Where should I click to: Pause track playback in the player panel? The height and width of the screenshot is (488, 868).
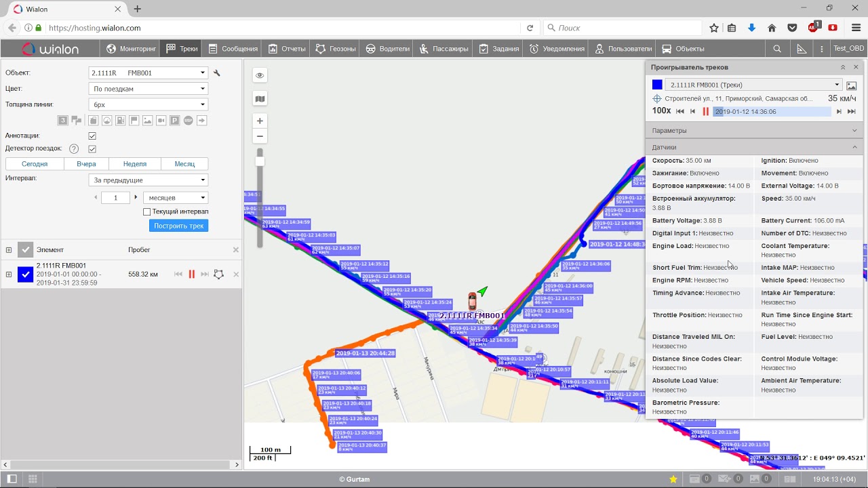pos(705,111)
